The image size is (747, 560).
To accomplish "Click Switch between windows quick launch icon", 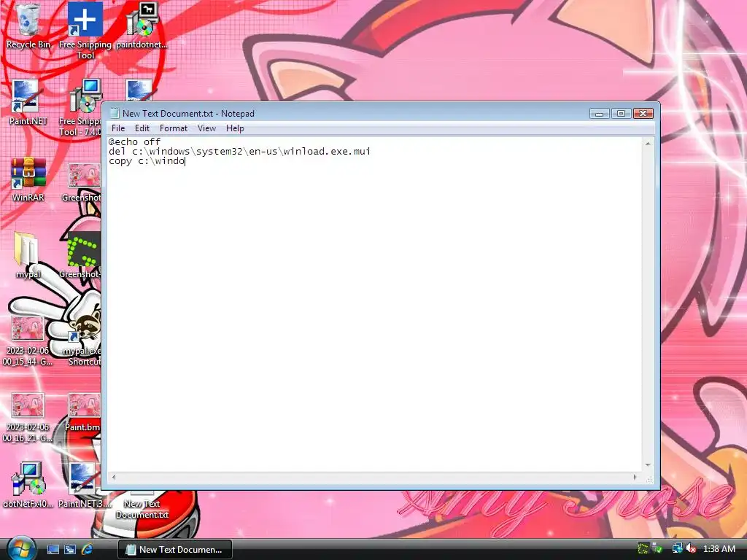I will 70,550.
